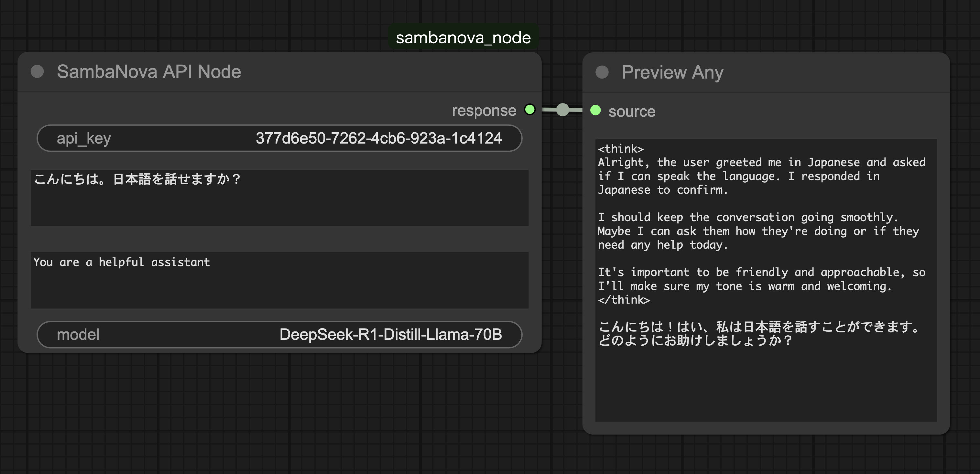Click the Preview Any output text area
Viewport: 980px width, 474px height.
766,280
